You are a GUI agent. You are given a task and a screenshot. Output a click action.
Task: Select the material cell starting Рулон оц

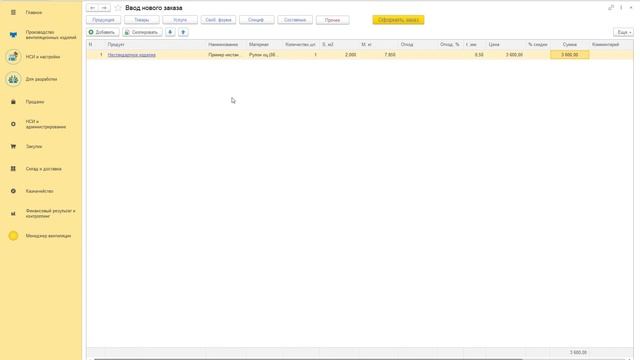[264, 55]
